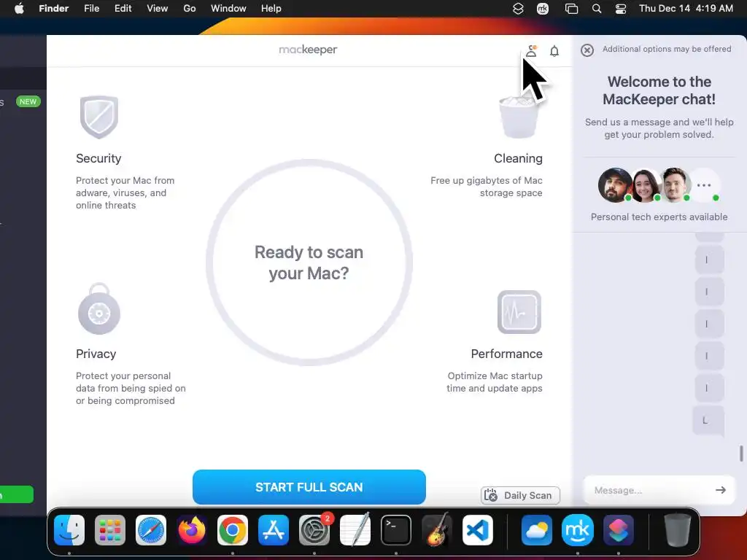Open Launchpad from the Dock

tap(110, 530)
